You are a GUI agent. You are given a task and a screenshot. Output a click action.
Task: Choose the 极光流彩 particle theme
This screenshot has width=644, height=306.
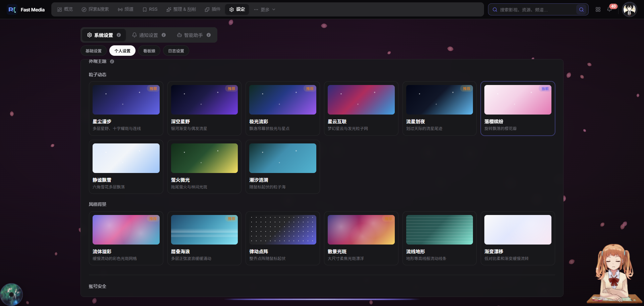tap(283, 108)
